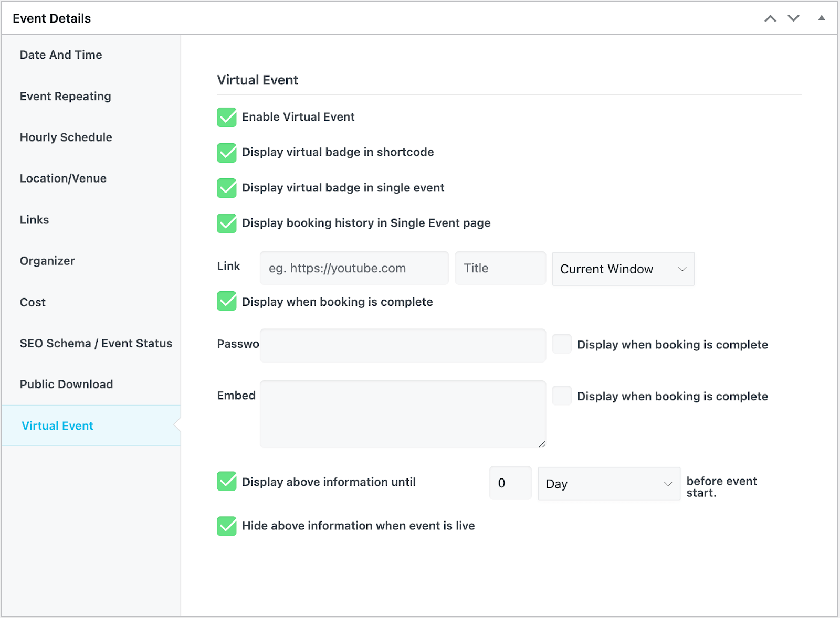
Task: Click the Embed textarea resize handle
Action: click(542, 444)
